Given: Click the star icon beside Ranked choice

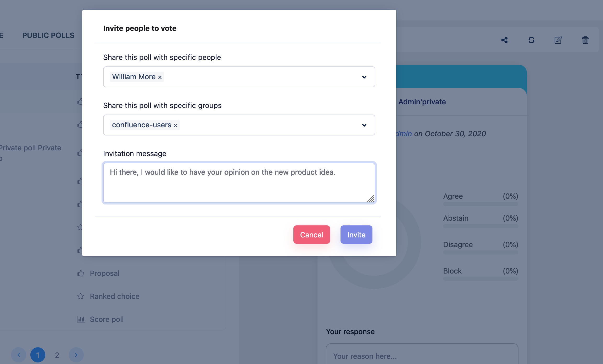Looking at the screenshot, I should tap(81, 296).
